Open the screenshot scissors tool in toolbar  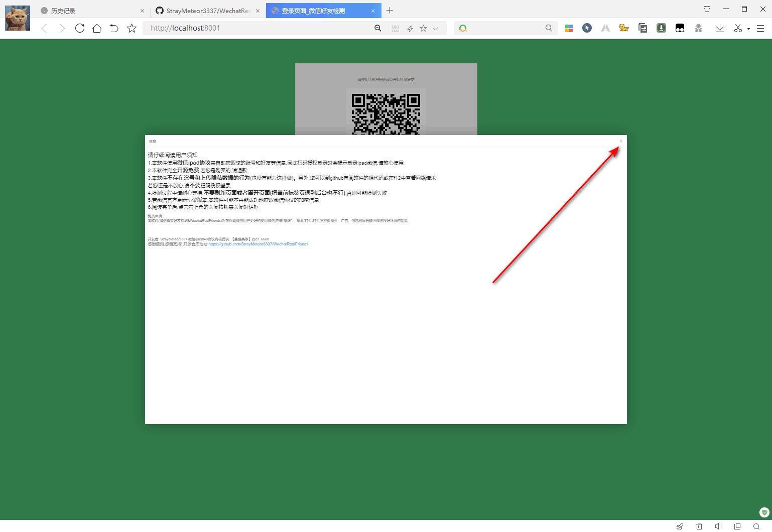738,28
